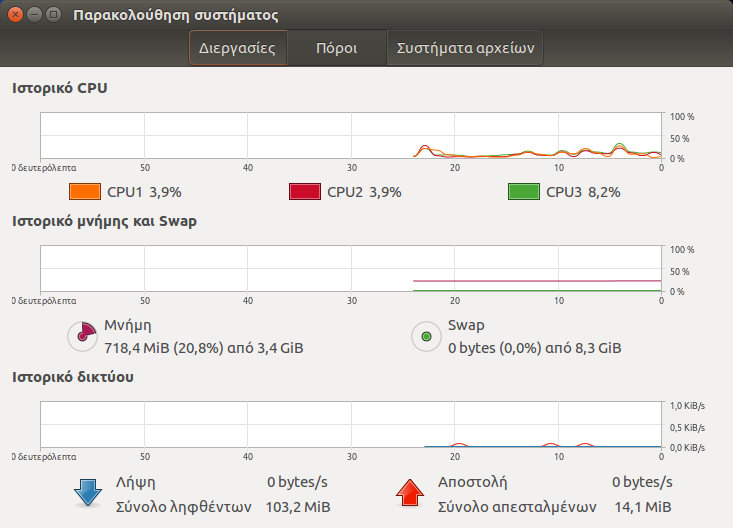The width and height of the screenshot is (733, 528).
Task: Click the CPU history graph
Action: tap(351, 136)
